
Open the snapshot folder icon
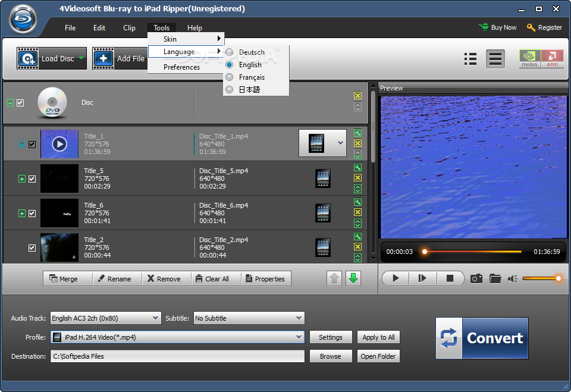pos(495,279)
